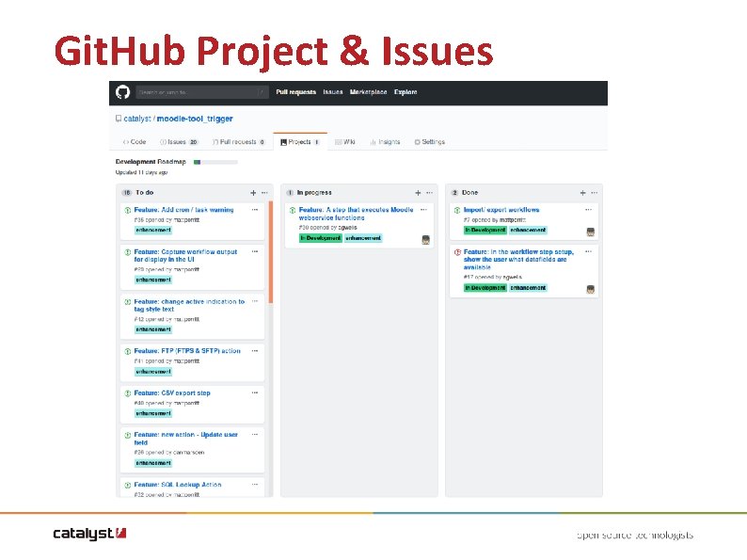747x560 pixels.
Task: Open Pull requests in top navigation
Action: 295,92
